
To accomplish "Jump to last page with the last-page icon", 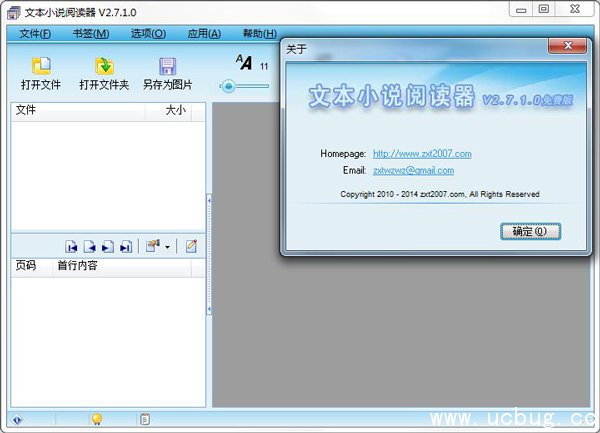I will click(125, 246).
